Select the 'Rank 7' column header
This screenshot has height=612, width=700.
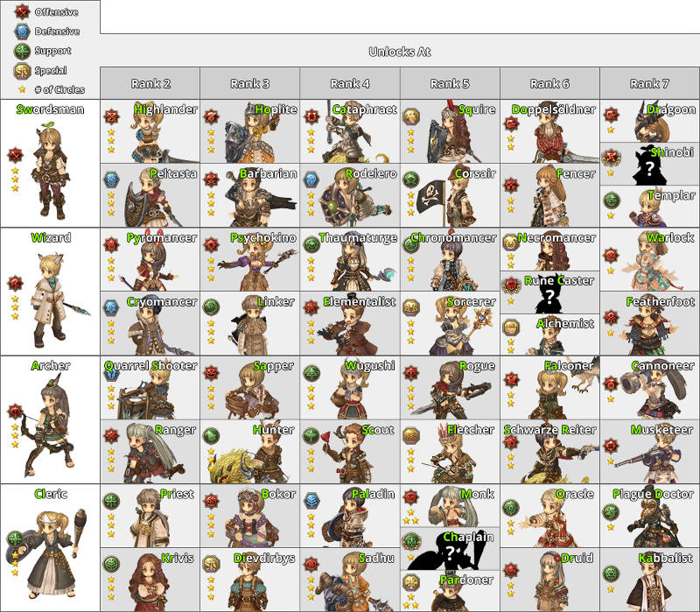(x=650, y=83)
